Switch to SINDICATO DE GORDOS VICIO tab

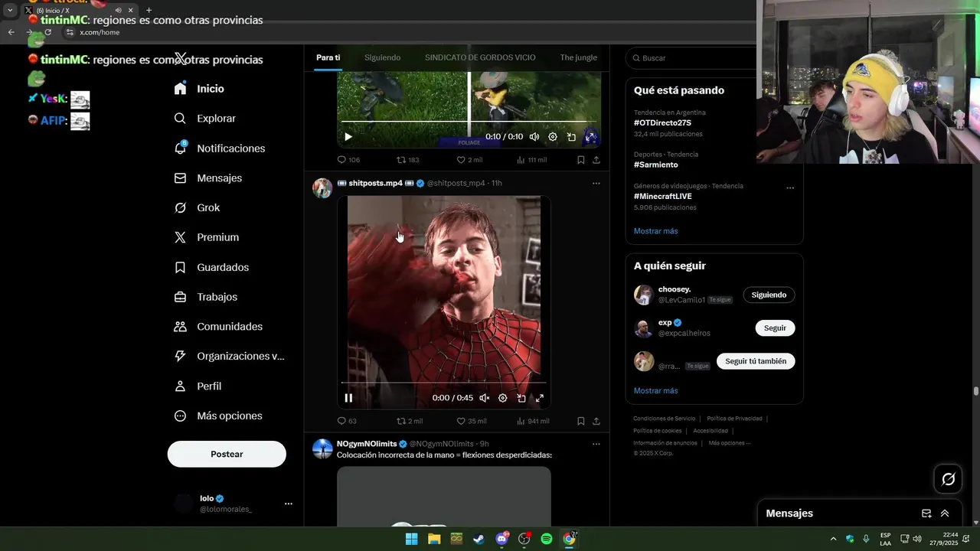(480, 57)
